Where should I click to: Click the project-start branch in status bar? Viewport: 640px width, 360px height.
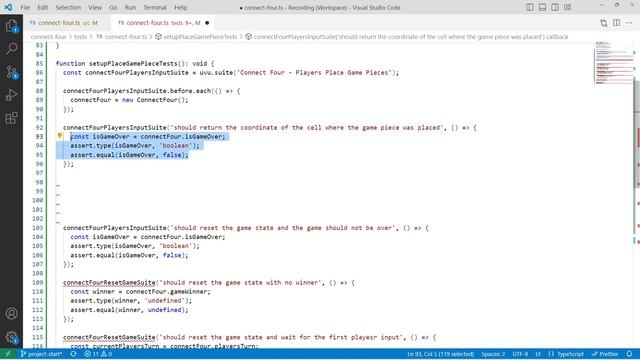point(41,354)
